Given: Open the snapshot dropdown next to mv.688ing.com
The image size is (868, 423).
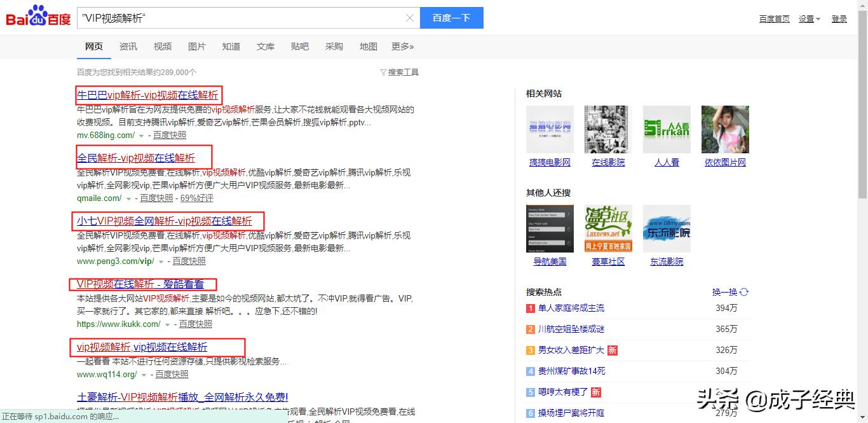Looking at the screenshot, I should tap(140, 135).
